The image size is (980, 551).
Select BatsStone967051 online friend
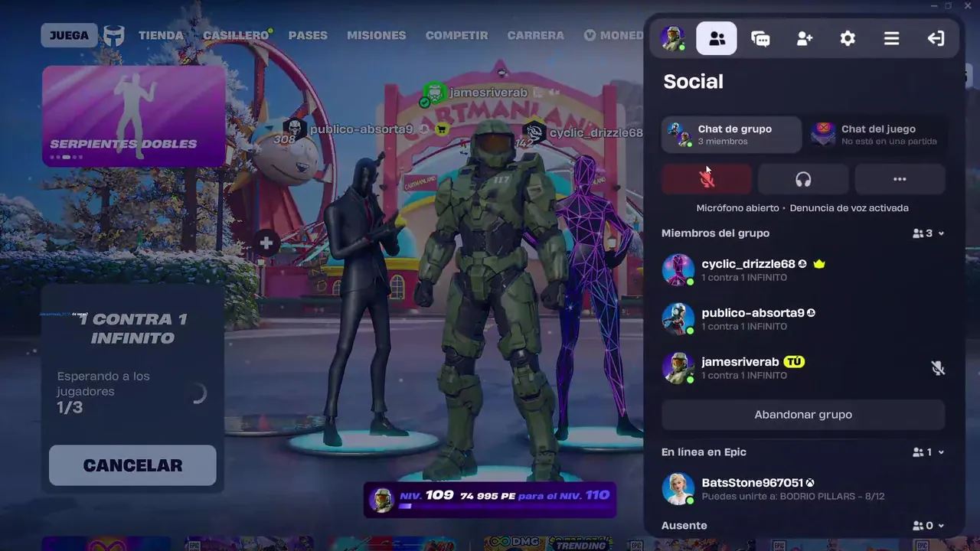point(803,489)
